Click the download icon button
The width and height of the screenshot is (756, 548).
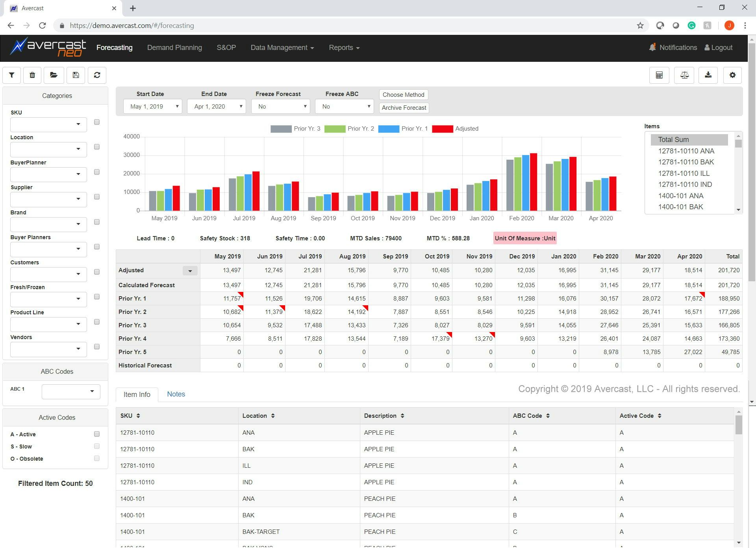pyautogui.click(x=708, y=75)
